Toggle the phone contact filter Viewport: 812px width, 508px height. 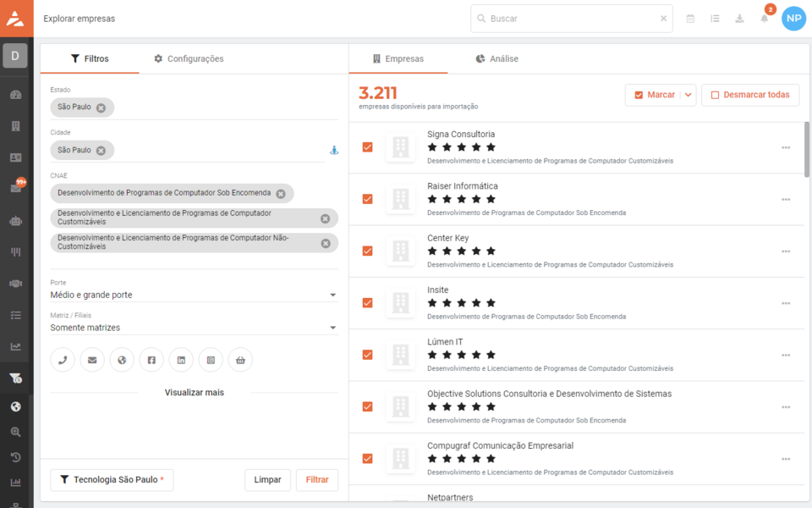[x=63, y=360]
